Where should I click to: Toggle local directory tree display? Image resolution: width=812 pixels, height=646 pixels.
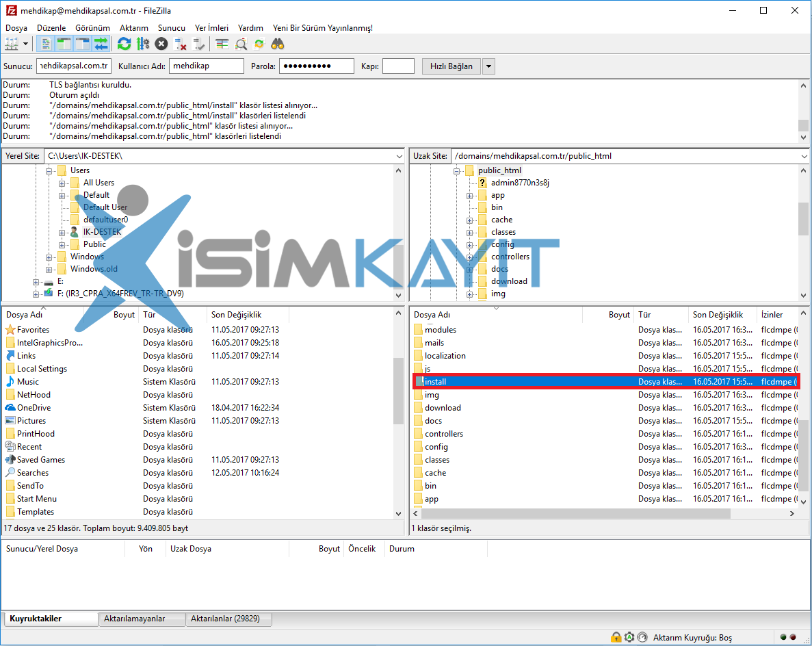coord(64,44)
